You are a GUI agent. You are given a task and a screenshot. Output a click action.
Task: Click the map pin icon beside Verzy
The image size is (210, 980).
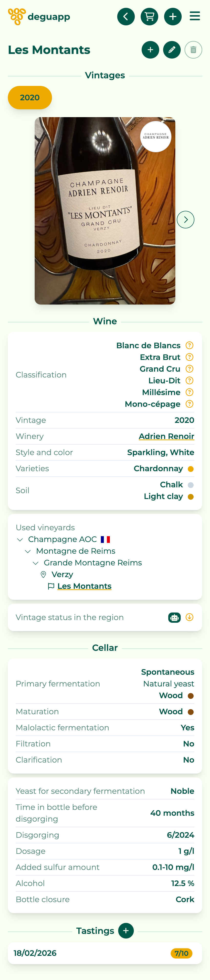point(43,574)
